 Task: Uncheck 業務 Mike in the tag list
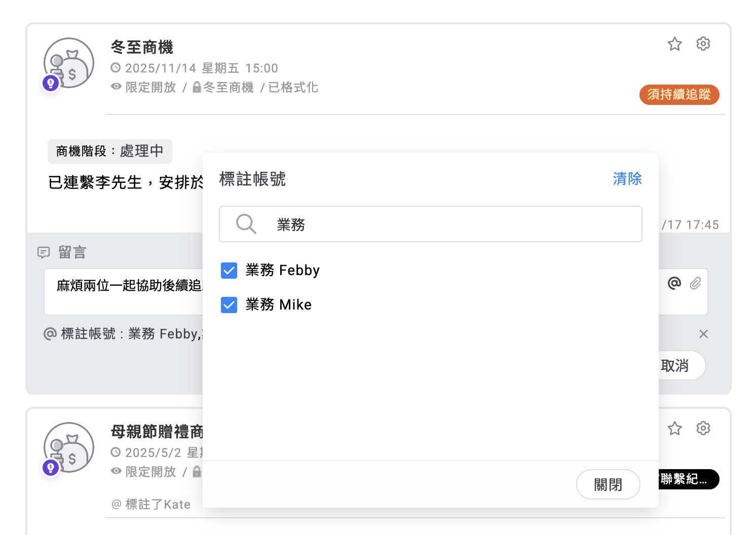(229, 304)
